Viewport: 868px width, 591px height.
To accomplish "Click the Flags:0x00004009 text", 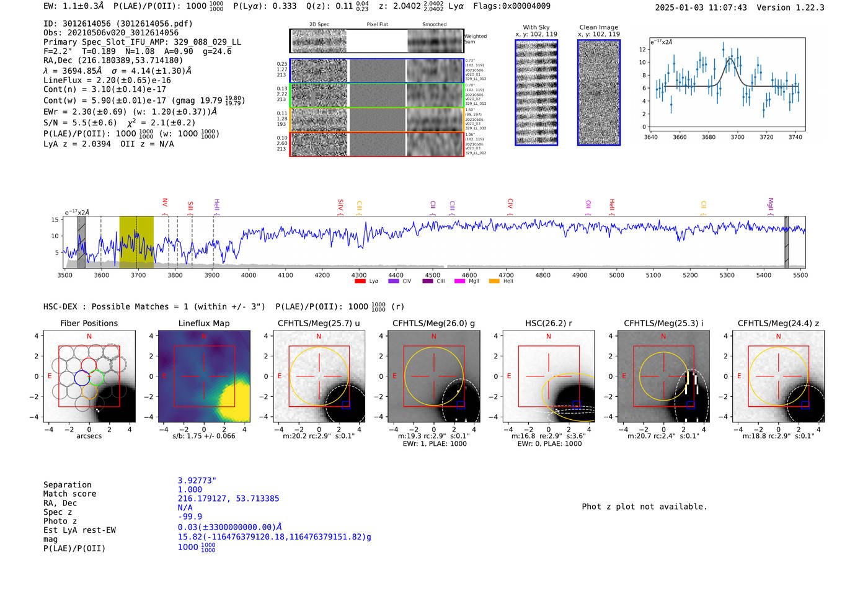I will point(511,6).
